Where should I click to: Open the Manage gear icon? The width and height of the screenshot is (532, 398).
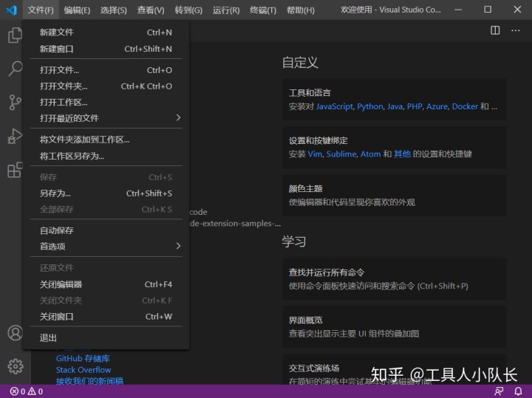15,366
